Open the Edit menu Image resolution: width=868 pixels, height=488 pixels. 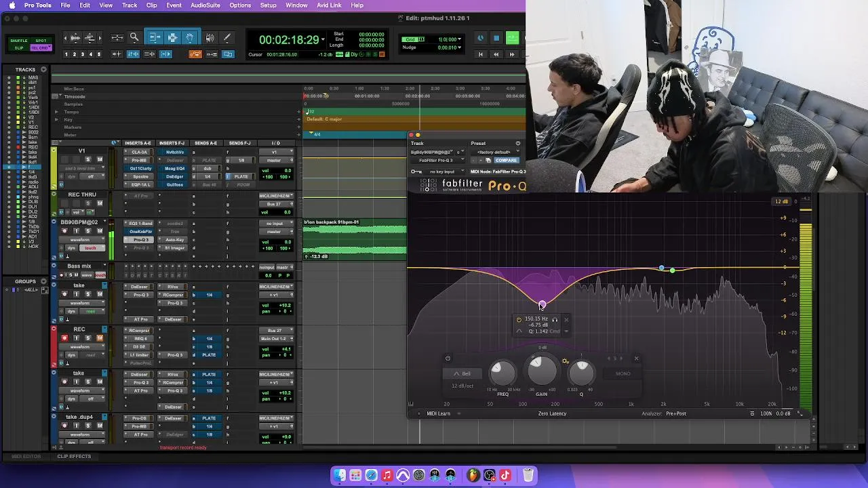[x=85, y=5]
